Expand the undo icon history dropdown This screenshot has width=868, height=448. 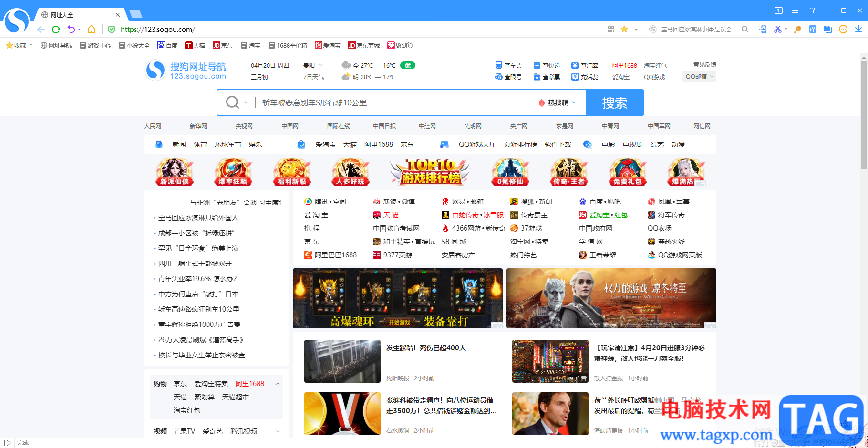pos(79,29)
